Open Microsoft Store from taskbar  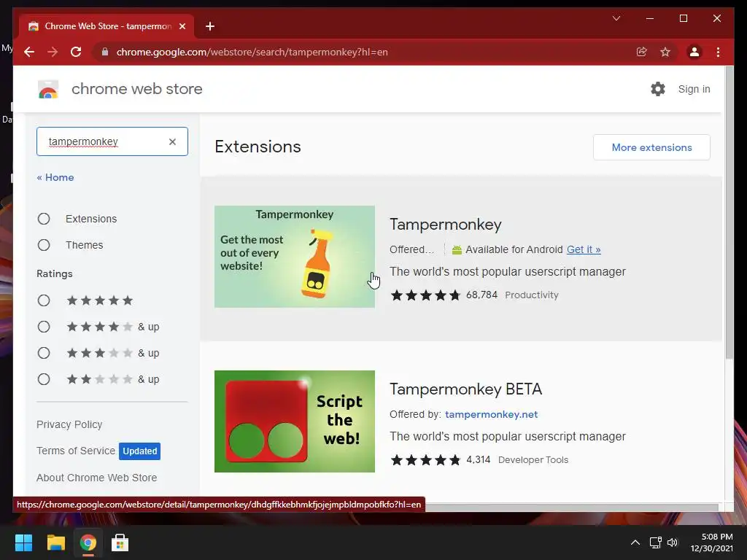point(120,542)
